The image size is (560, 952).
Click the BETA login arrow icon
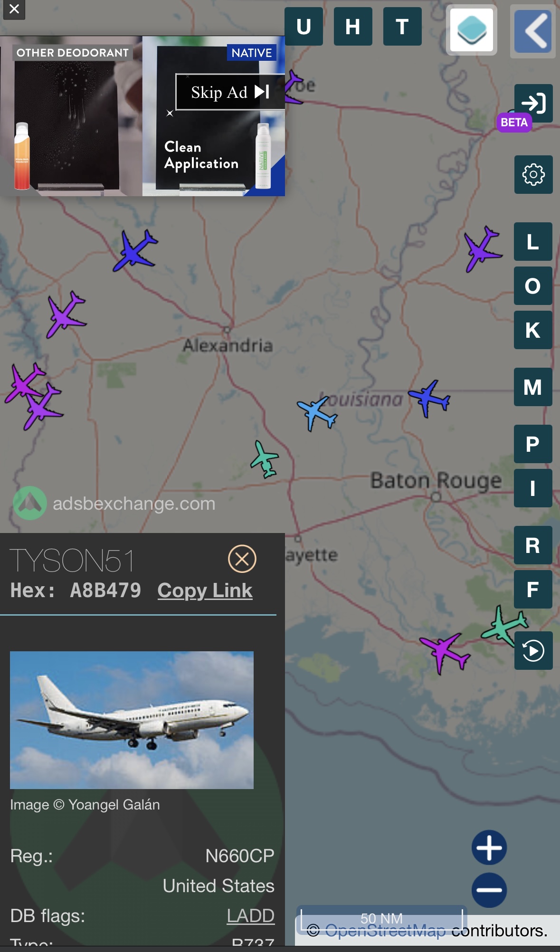point(533,103)
